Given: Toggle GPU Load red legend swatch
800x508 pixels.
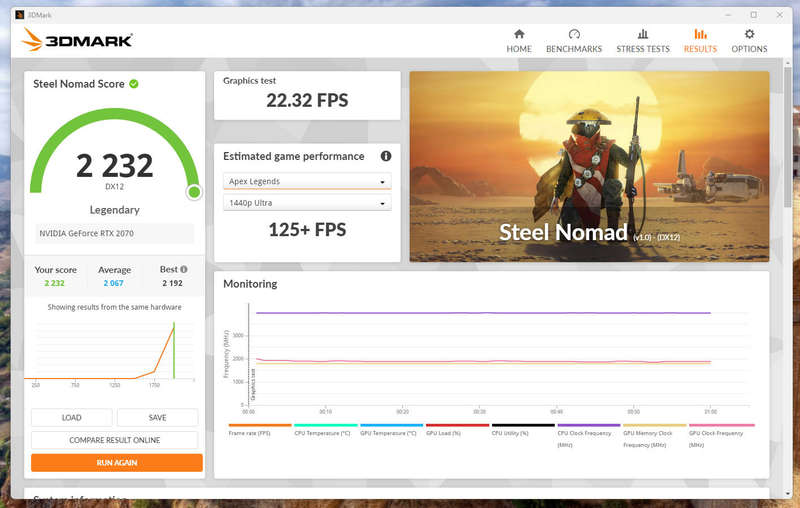Looking at the screenshot, I should pos(457,425).
